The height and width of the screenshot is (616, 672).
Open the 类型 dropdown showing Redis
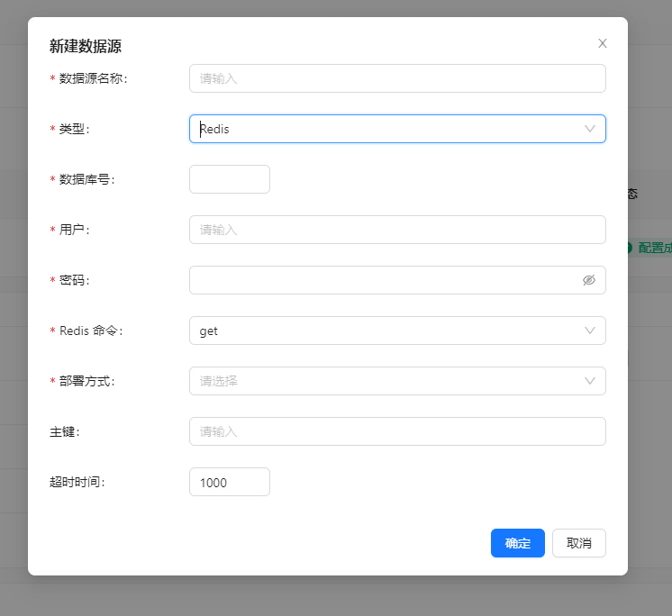pos(397,129)
